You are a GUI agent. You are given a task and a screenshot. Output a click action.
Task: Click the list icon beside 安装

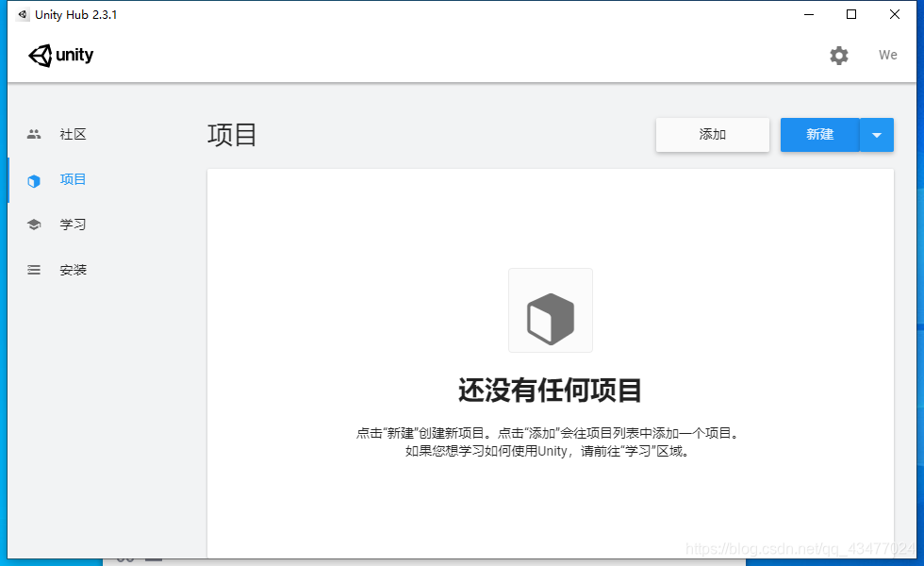click(x=34, y=270)
